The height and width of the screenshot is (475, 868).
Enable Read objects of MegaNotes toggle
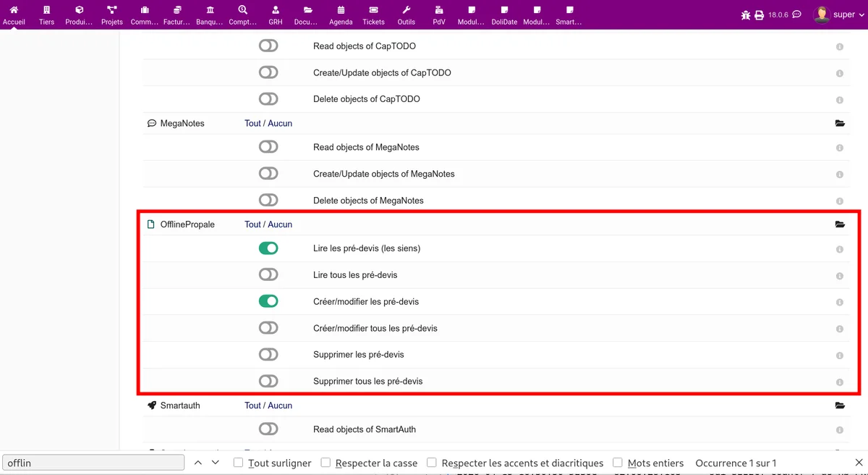click(268, 147)
